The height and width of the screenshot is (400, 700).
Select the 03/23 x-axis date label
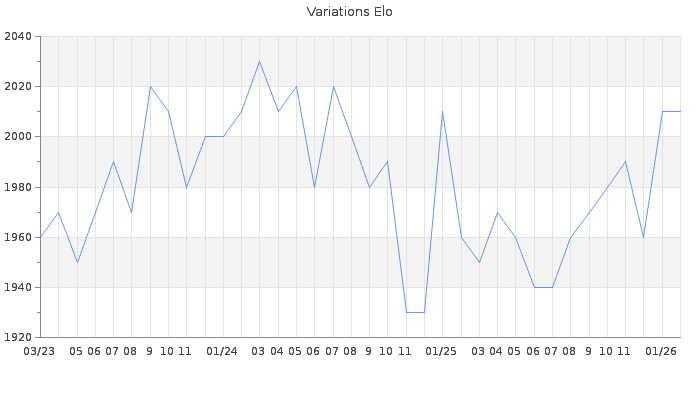click(x=39, y=351)
